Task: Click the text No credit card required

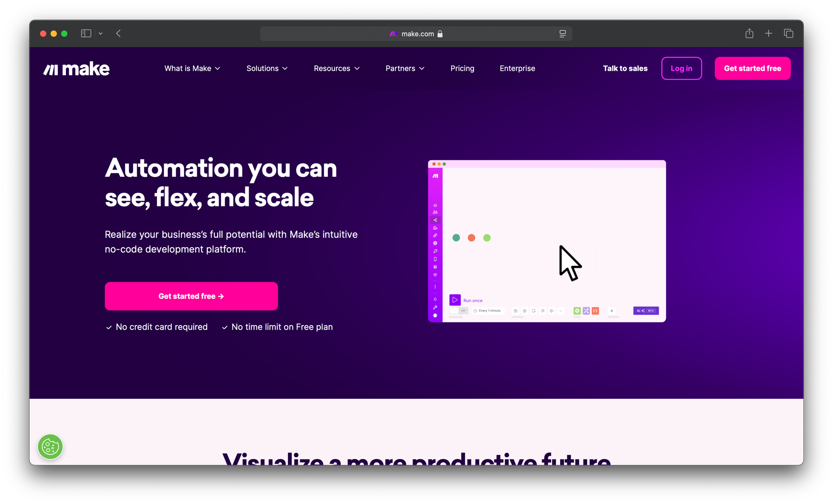Action: (x=162, y=327)
